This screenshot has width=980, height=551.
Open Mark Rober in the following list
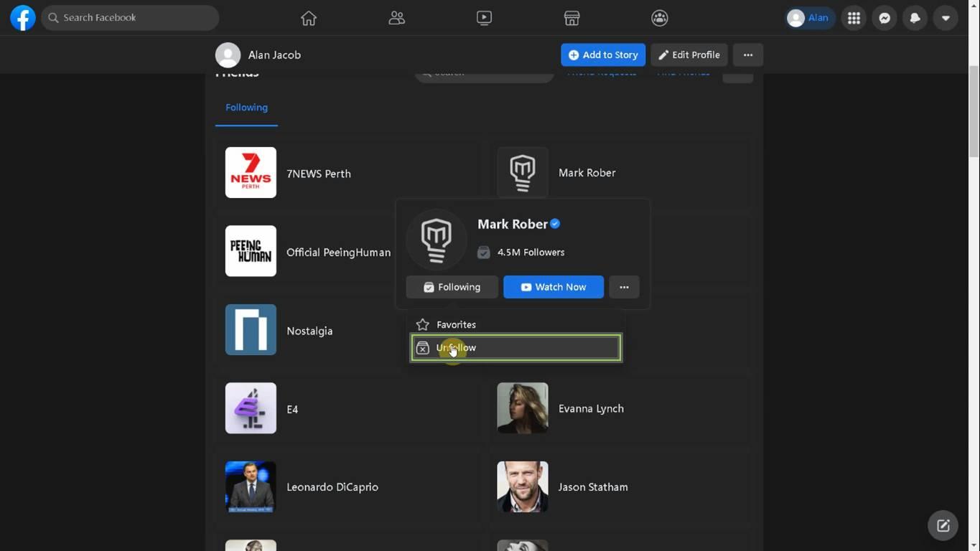tap(587, 173)
